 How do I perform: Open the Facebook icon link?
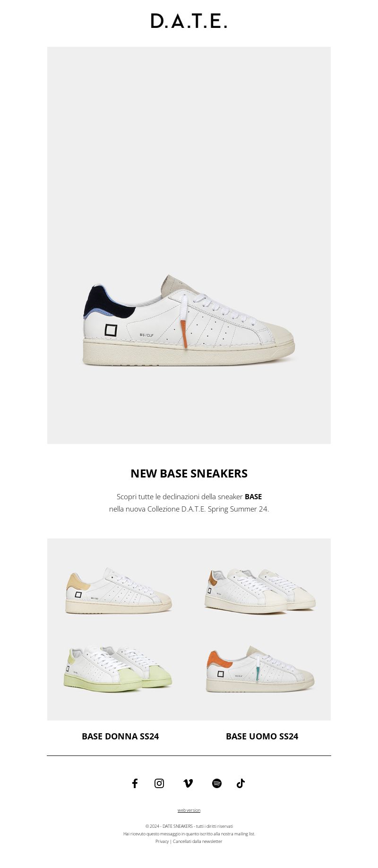point(135,783)
